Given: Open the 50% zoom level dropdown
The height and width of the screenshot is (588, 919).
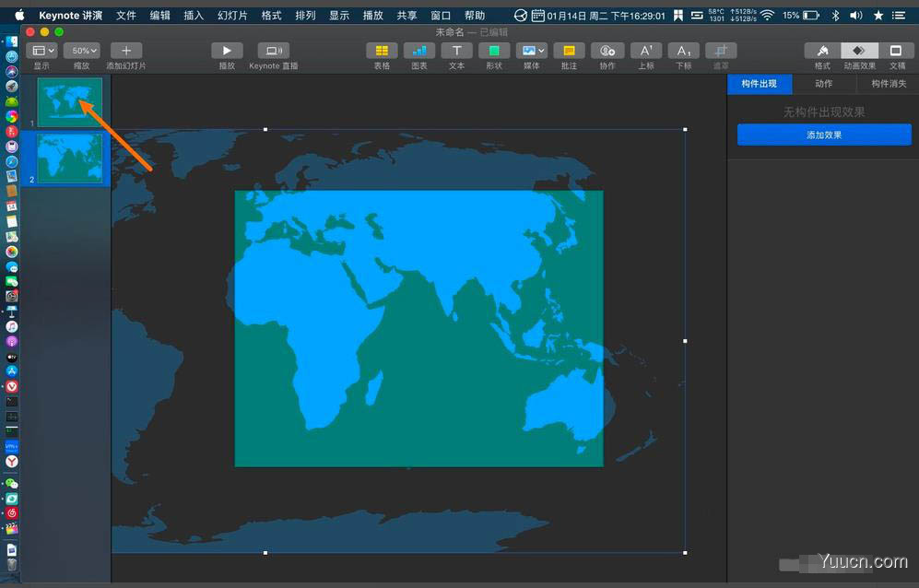Looking at the screenshot, I should coord(81,51).
